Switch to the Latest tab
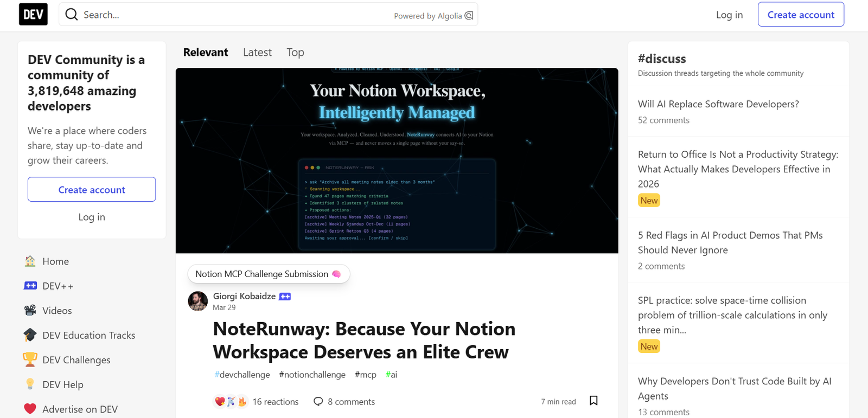Viewport: 868px width, 418px height. 257,52
